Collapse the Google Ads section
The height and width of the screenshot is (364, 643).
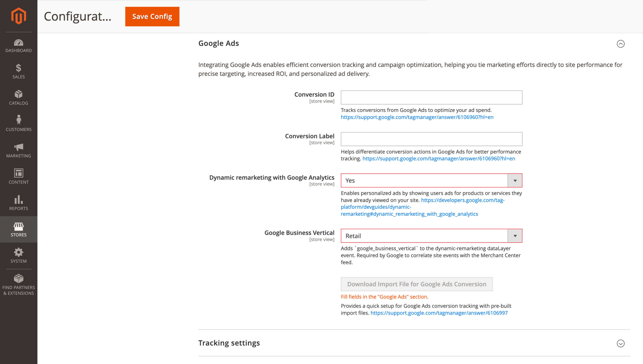pyautogui.click(x=620, y=44)
